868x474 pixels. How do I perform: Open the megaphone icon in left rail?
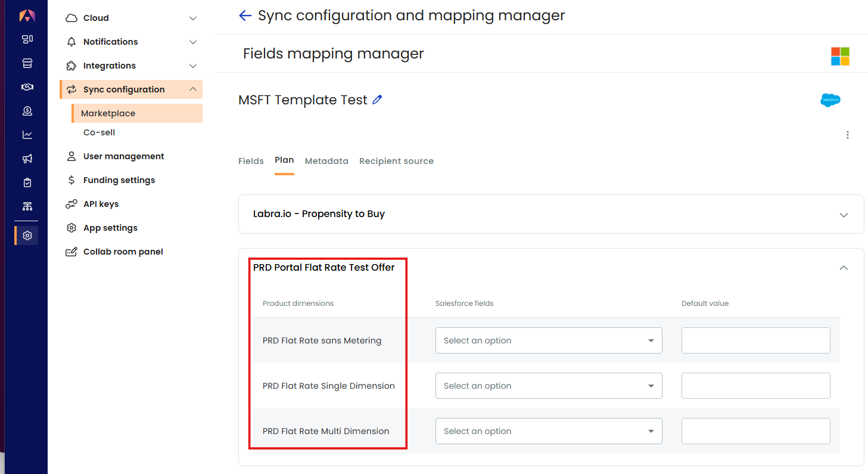click(x=27, y=159)
